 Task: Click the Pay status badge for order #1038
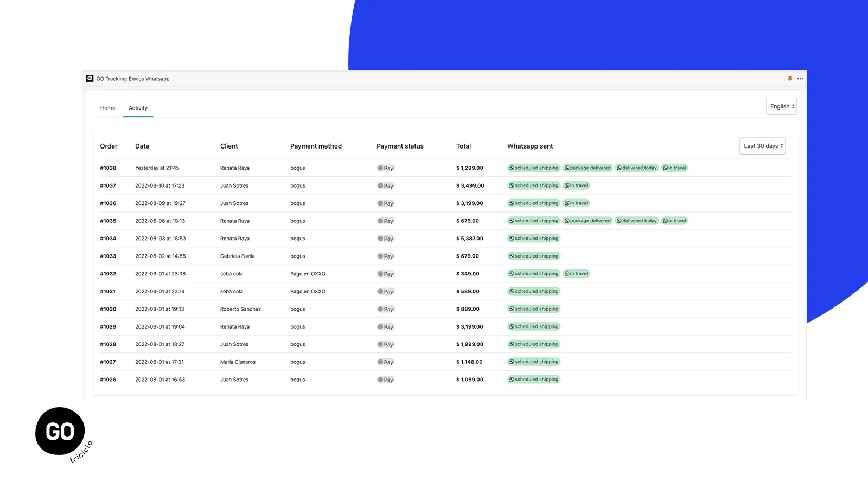coord(385,168)
